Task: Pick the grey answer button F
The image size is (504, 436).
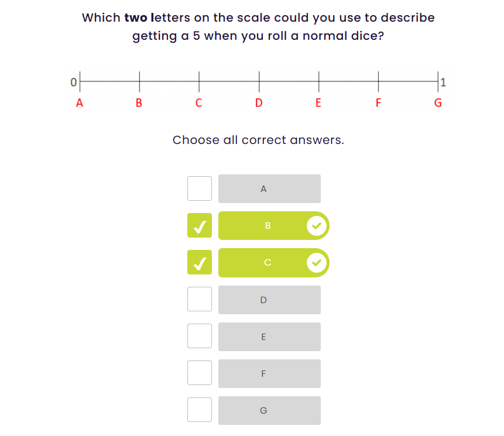Action: tap(269, 373)
